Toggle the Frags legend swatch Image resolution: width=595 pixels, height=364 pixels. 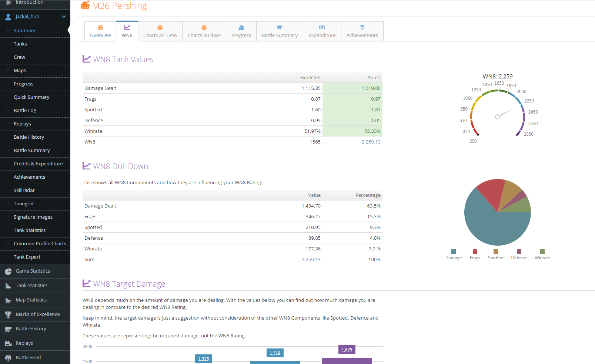[x=475, y=252]
